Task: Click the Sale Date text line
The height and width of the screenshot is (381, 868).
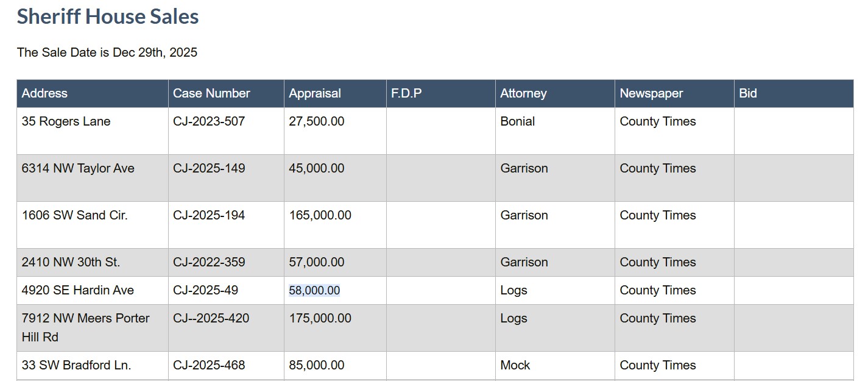Action: [x=107, y=52]
